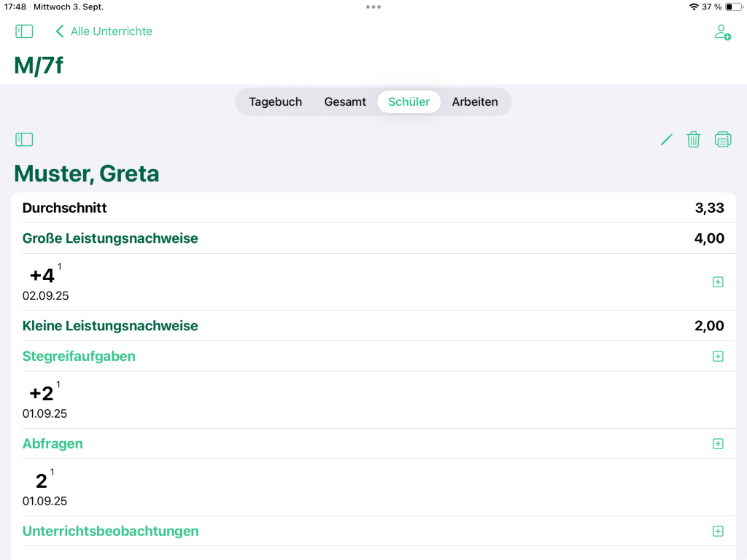This screenshot has width=747, height=560.
Task: Tap the three-dot multitasking menu at top
Action: pos(373,7)
